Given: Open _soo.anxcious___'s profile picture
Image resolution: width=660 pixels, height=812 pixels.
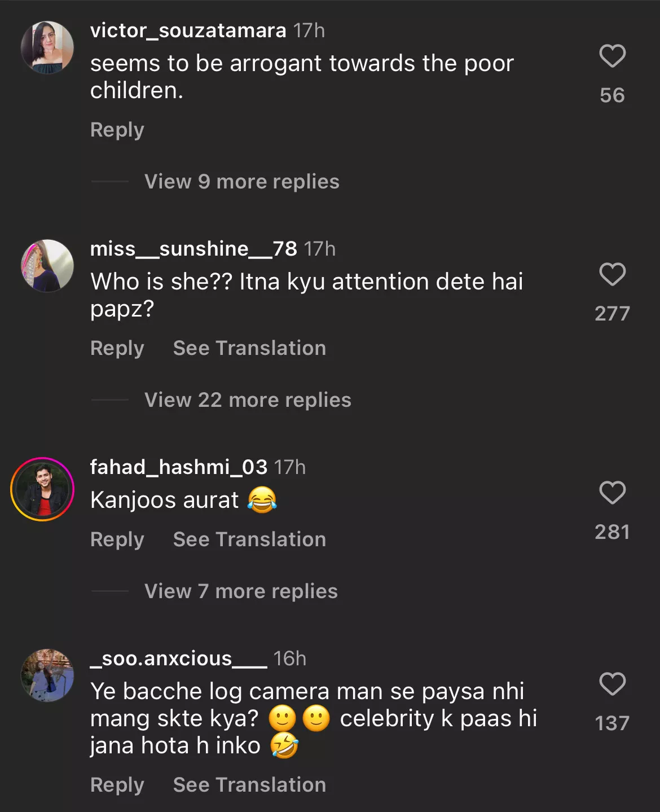Looking at the screenshot, I should 47,675.
